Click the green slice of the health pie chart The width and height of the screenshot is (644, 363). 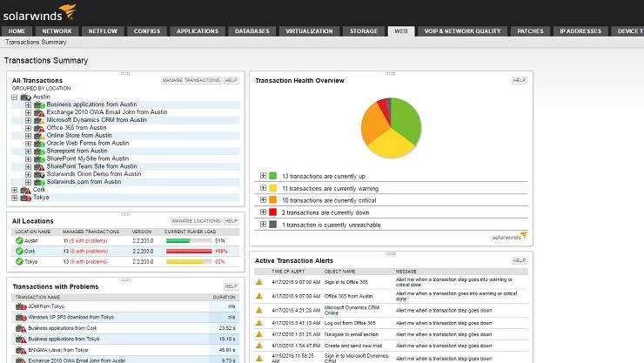click(x=406, y=121)
